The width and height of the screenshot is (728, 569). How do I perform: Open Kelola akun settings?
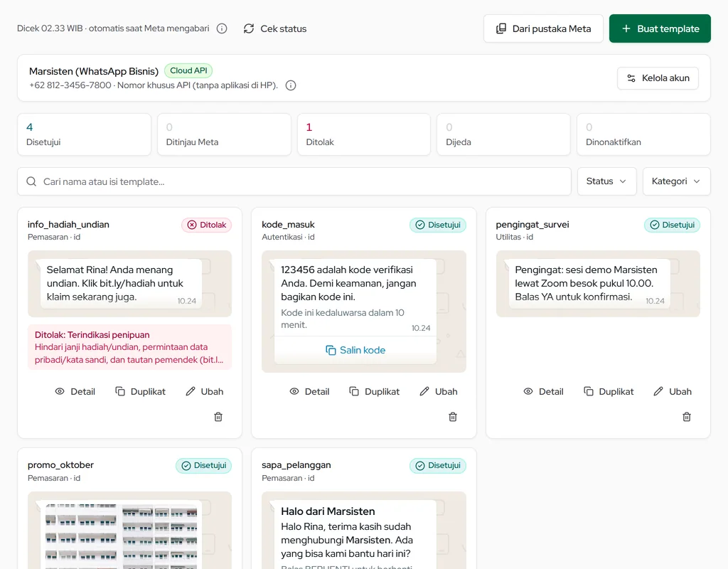pos(658,78)
